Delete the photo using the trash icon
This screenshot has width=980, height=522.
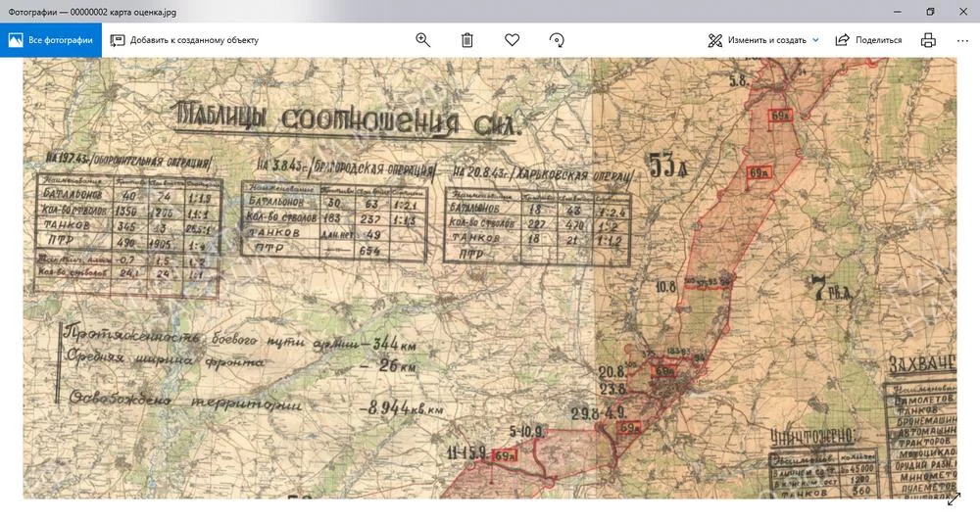coord(466,40)
